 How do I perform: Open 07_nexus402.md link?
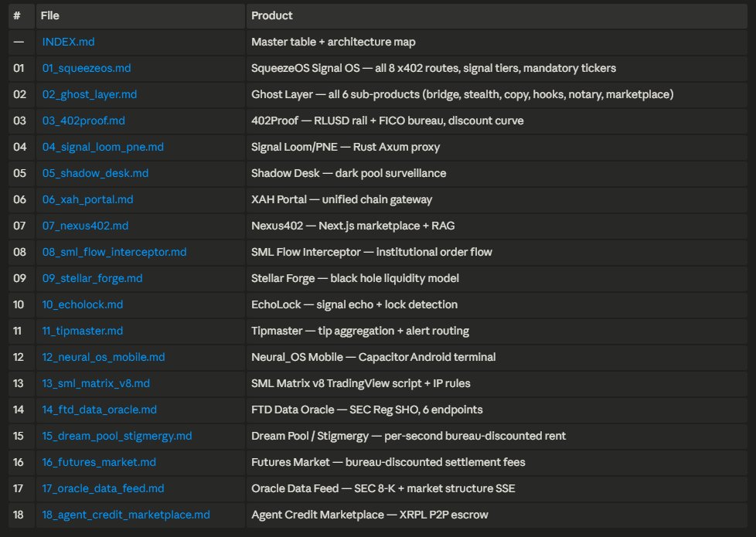click(x=85, y=226)
